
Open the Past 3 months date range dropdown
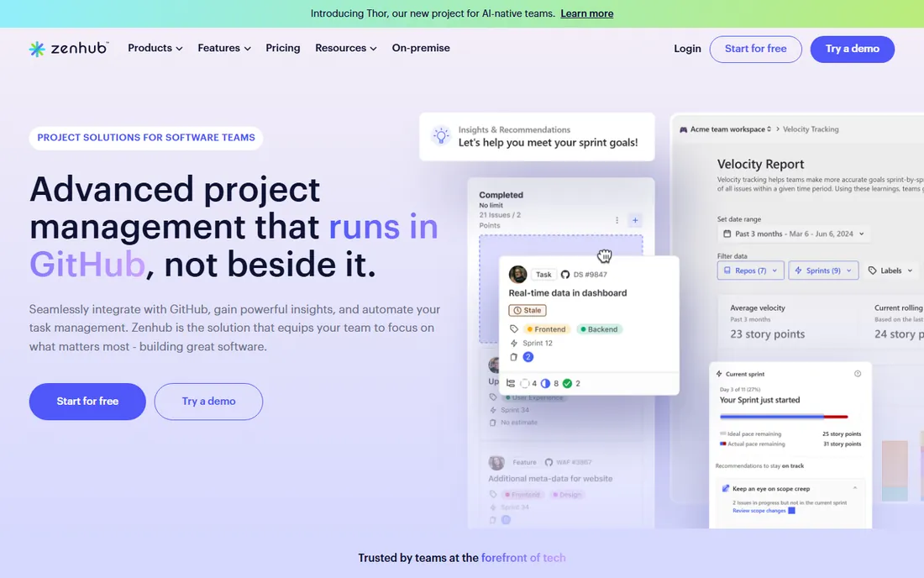793,234
